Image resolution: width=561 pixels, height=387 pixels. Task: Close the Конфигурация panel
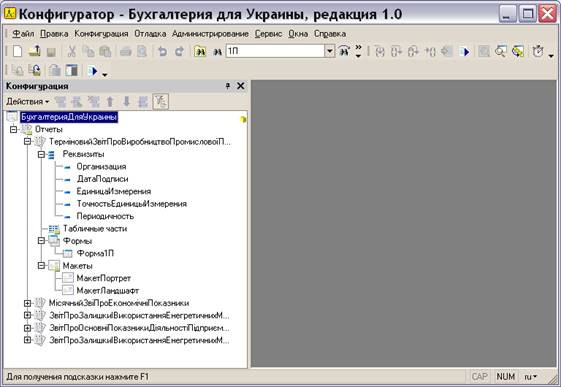coord(241,86)
